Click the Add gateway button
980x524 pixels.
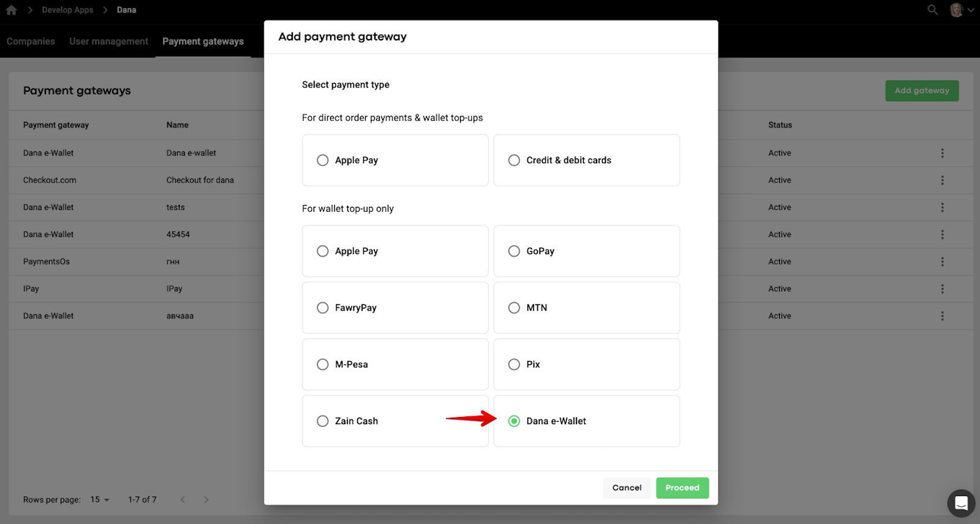921,91
